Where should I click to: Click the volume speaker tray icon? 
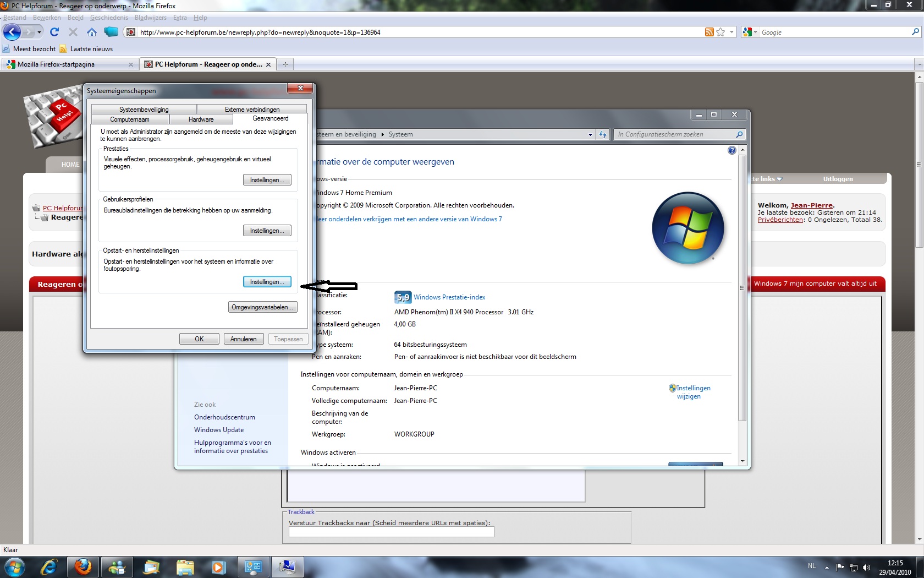pyautogui.click(x=866, y=567)
